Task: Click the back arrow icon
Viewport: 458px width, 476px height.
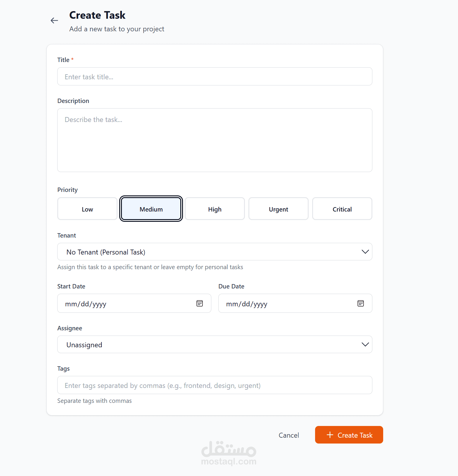Action: click(54, 20)
